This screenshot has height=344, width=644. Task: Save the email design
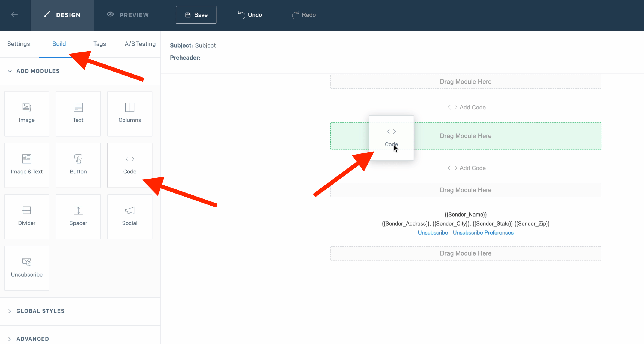(196, 15)
